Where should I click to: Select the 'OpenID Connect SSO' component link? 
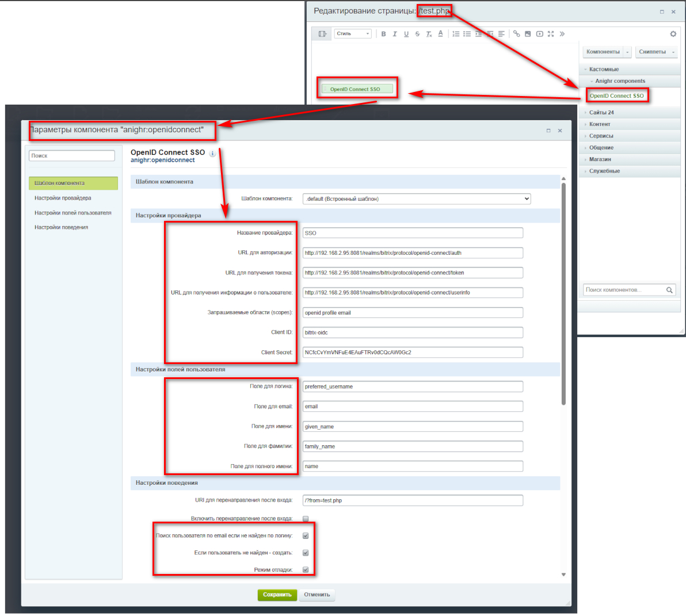pyautogui.click(x=617, y=96)
